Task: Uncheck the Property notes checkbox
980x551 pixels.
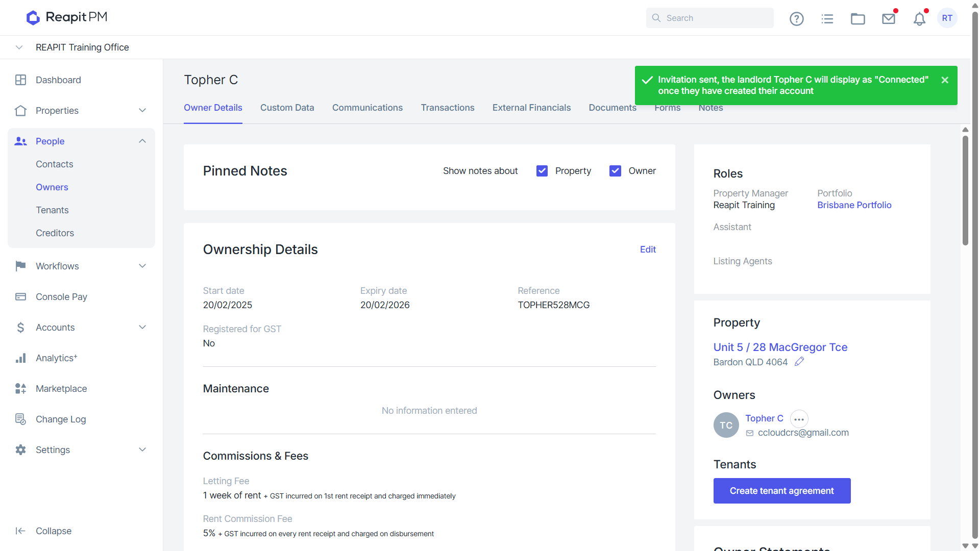Action: click(542, 171)
